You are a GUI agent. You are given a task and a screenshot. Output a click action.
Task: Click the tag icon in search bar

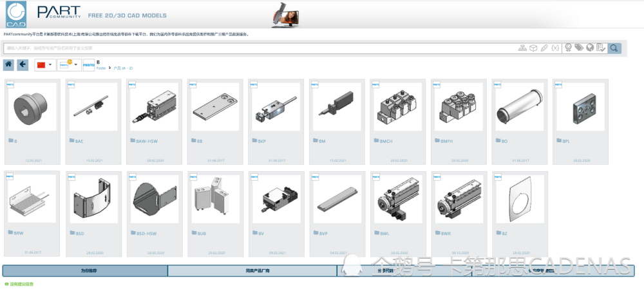(x=579, y=48)
